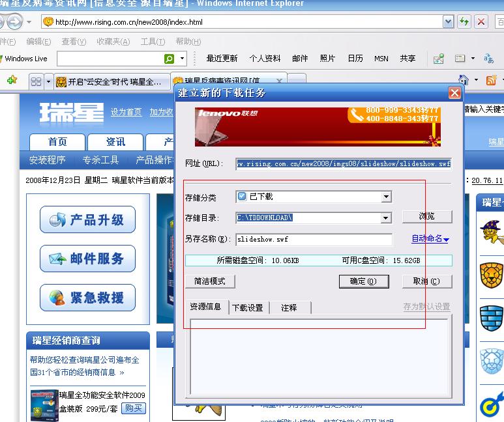
Task: Click the Windows Live blog window icon
Action: coord(460,59)
